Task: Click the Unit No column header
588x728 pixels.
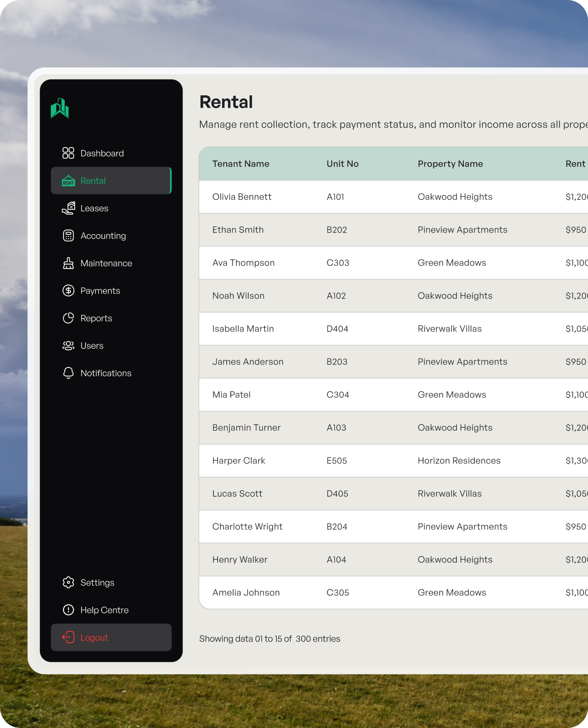Action: tap(342, 164)
